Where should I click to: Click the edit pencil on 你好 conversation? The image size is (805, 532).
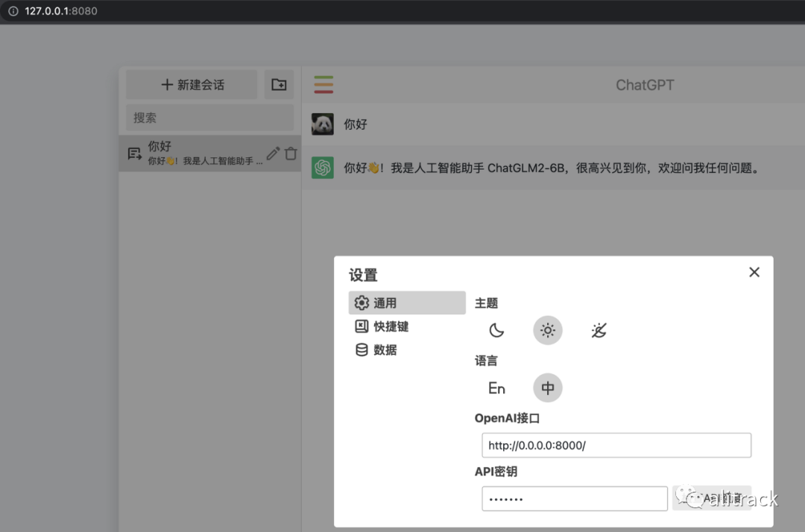(273, 153)
